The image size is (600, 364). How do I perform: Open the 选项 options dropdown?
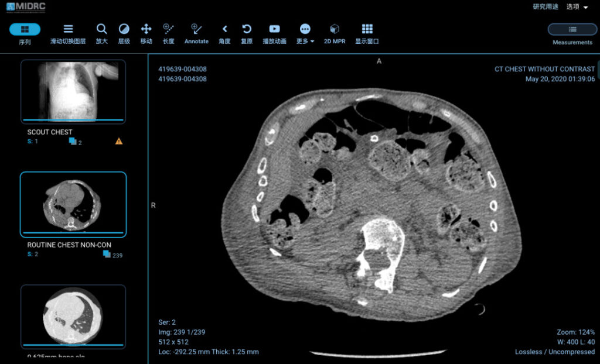pos(577,7)
